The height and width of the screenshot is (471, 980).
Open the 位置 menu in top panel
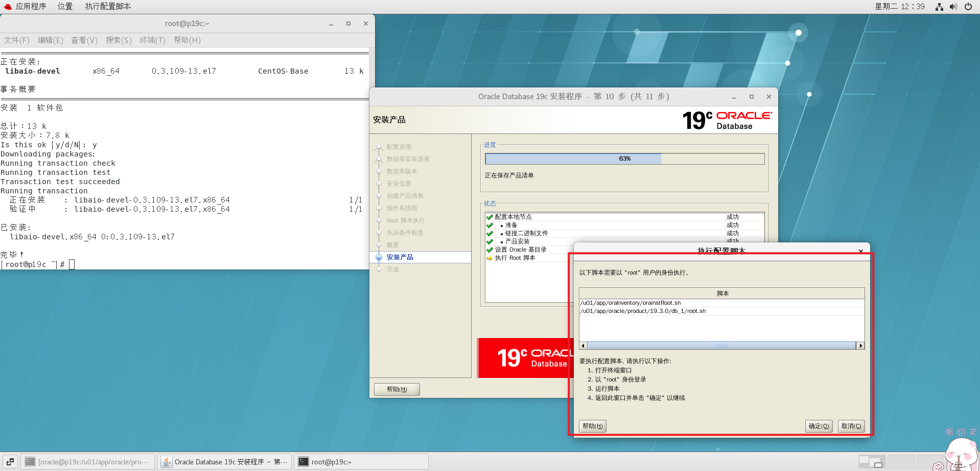pyautogui.click(x=65, y=7)
